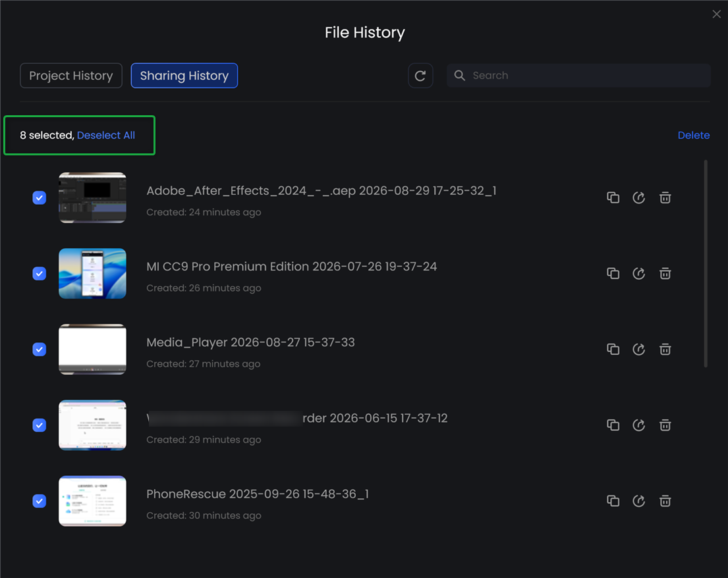This screenshot has width=728, height=578.
Task: Delete the Adobe_After_Effects_2024 entry via trash icon
Action: coord(665,197)
